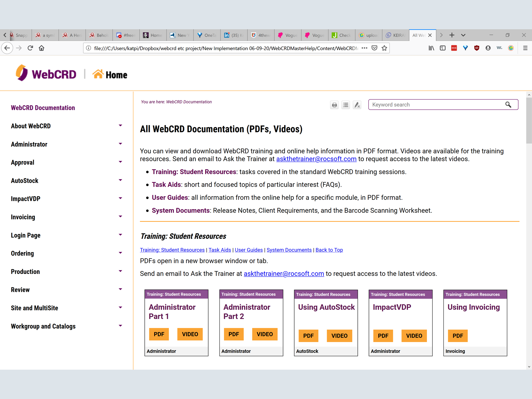The image size is (532, 399).
Task: Click the browser address bar URL
Action: tap(226, 48)
